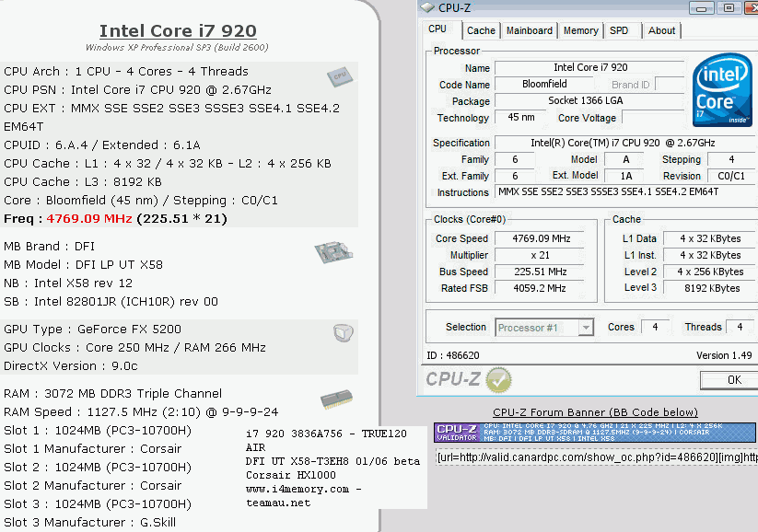Click the GPU icon beside GPU Type

(x=344, y=332)
